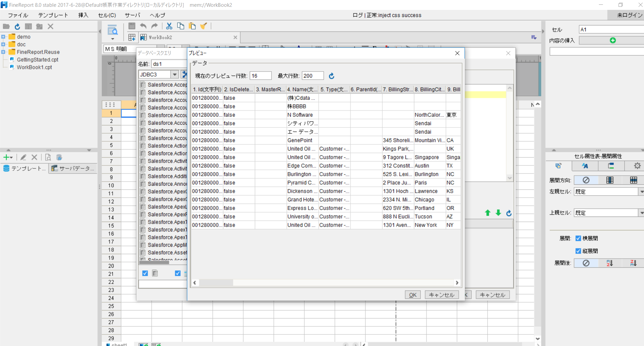Screen dimensions: 644x346
Task: Click the add dataset plus icon
Action: tap(6, 157)
